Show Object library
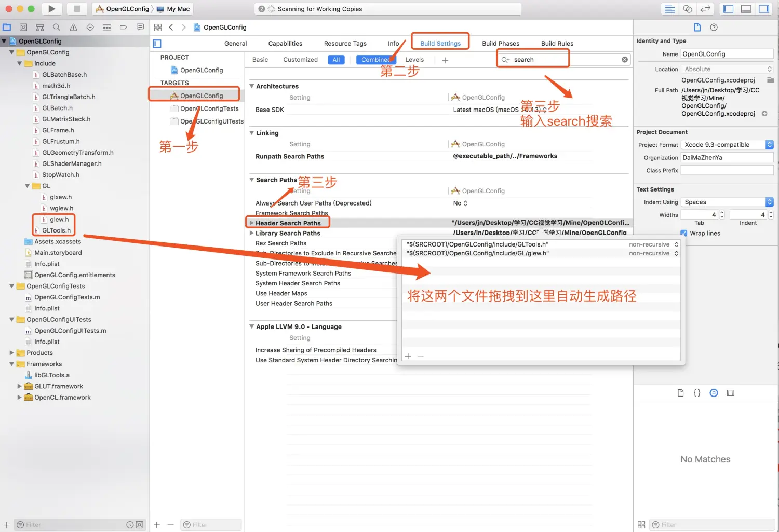 [714, 393]
